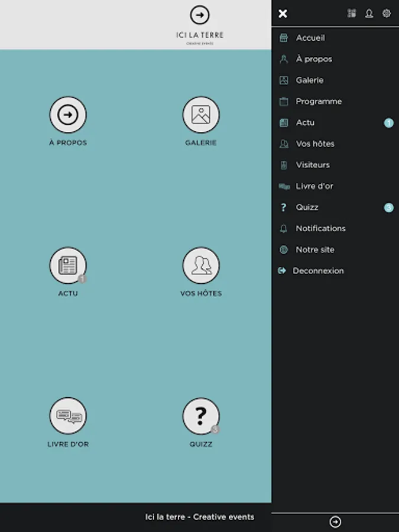Open the VOS HÔTES people tile
Screen dimensions: 399x532
tap(201, 265)
